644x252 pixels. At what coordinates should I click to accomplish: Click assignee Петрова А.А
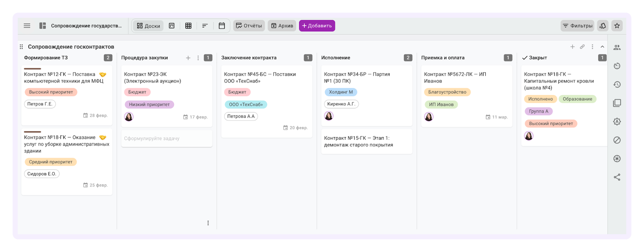(x=241, y=116)
